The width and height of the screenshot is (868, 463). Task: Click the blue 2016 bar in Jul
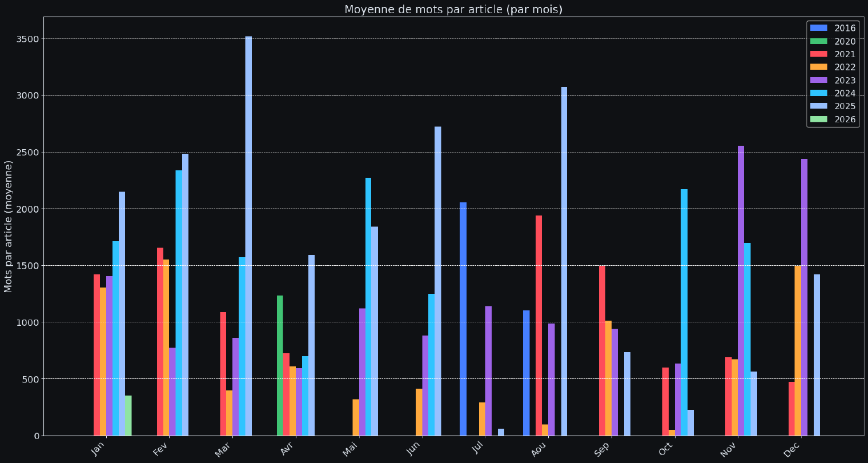coord(463,319)
